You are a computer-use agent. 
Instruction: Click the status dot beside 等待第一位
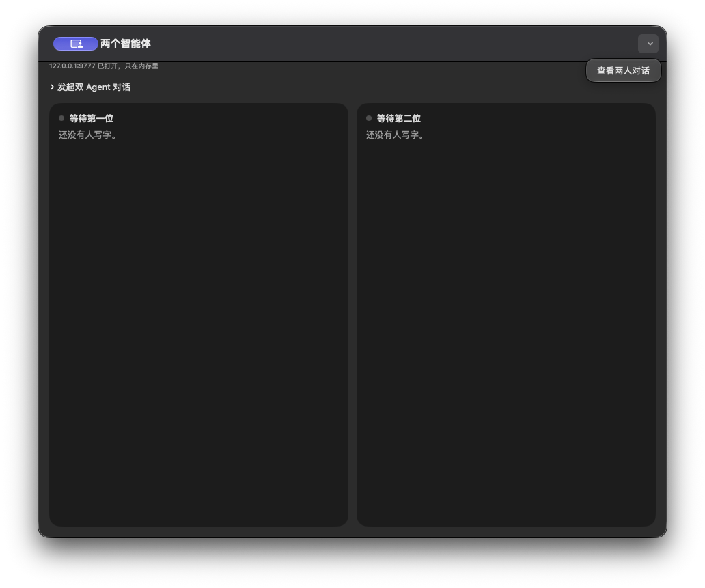(x=61, y=118)
